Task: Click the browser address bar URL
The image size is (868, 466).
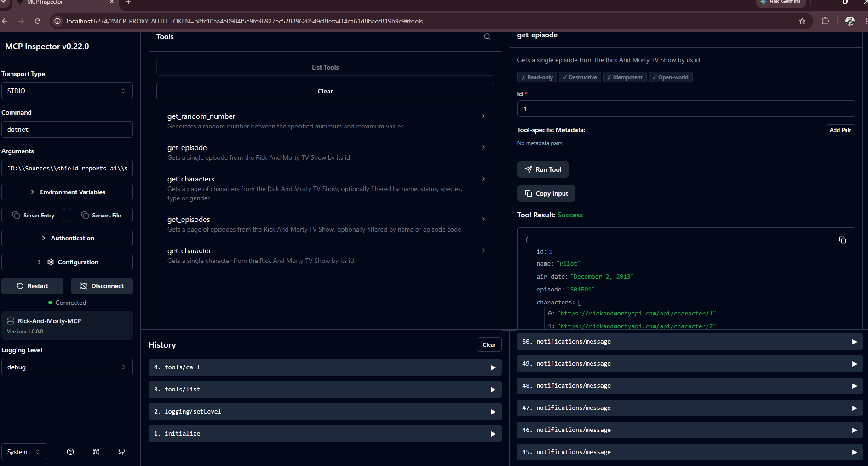Action: (x=245, y=21)
